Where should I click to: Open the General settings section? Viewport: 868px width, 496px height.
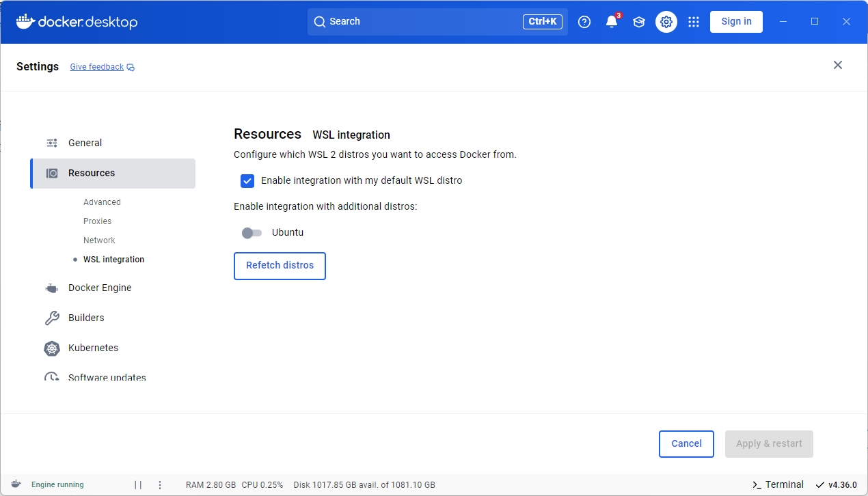click(x=85, y=143)
